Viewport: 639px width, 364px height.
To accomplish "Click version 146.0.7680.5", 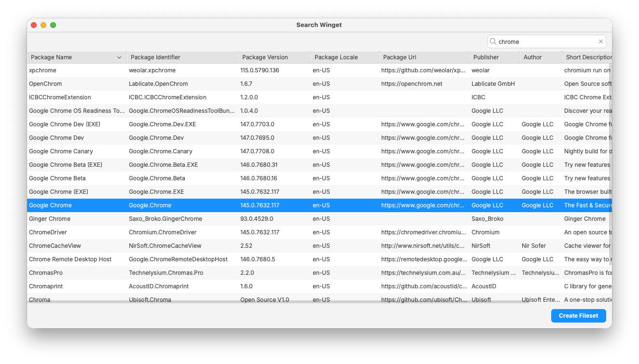I will [258, 259].
